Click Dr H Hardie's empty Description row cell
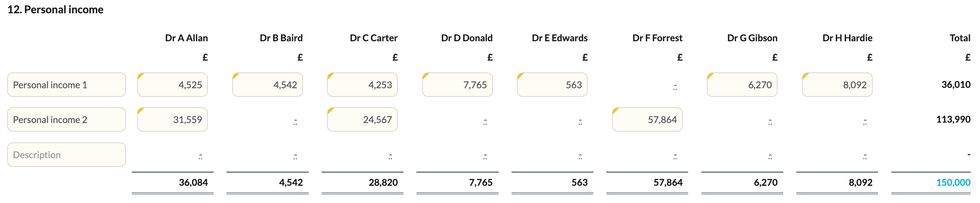The height and width of the screenshot is (203, 980). click(x=837, y=155)
